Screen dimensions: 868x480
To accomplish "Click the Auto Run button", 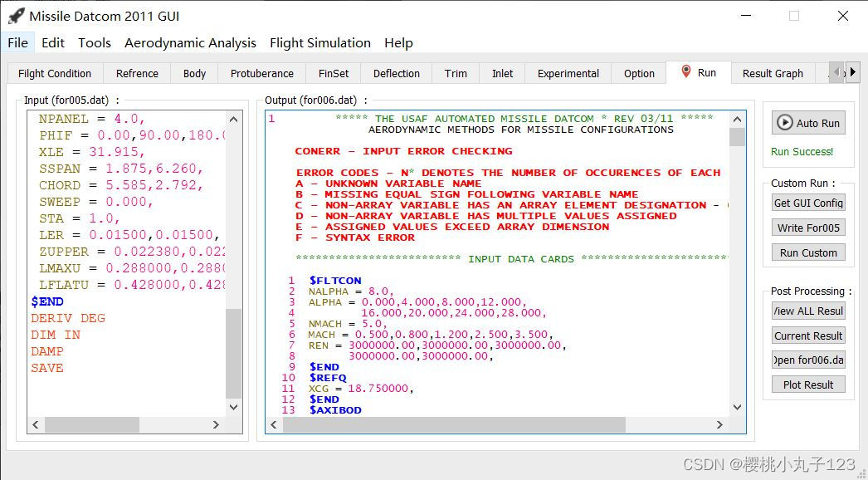I will pos(808,123).
